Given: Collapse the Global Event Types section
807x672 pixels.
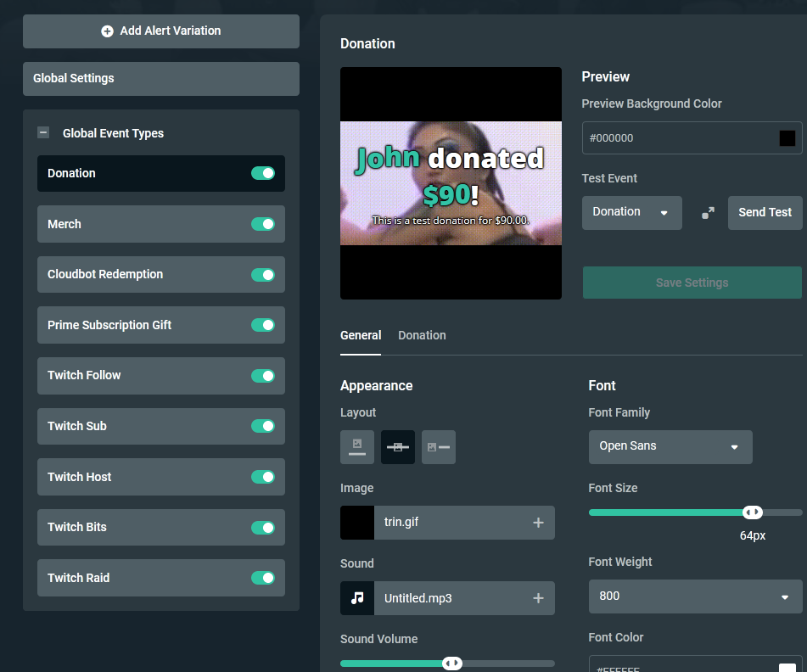Looking at the screenshot, I should (x=43, y=133).
